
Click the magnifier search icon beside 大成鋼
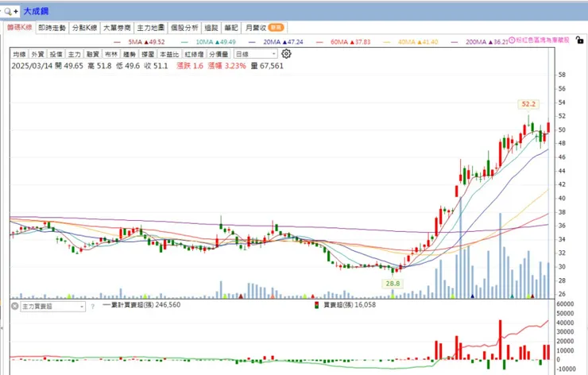[x=7, y=11]
